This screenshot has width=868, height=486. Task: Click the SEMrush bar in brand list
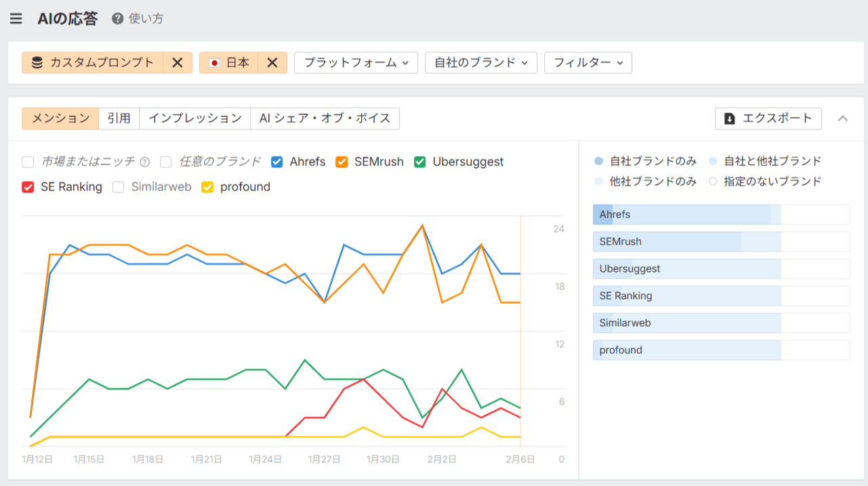coord(721,242)
